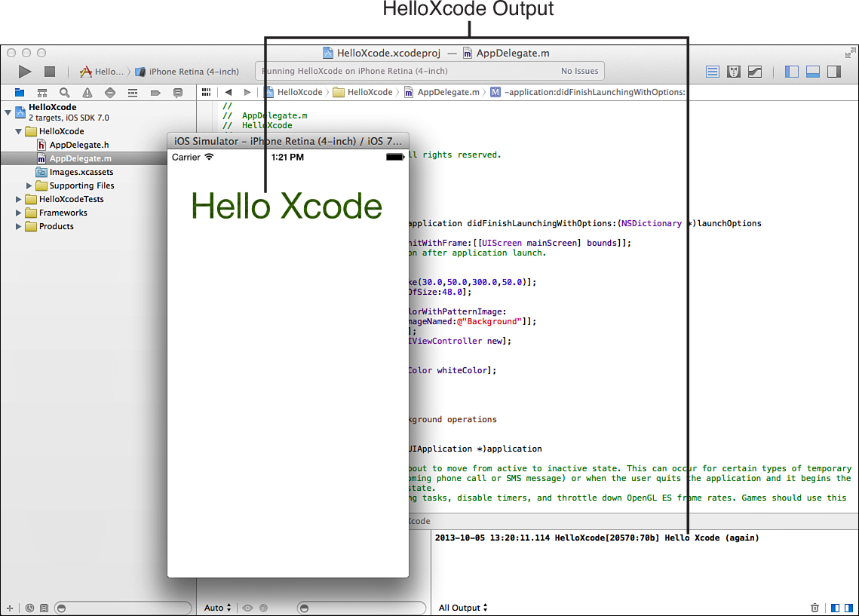
Task: Click the HelloXcode folder jump bar item
Action: (363, 92)
